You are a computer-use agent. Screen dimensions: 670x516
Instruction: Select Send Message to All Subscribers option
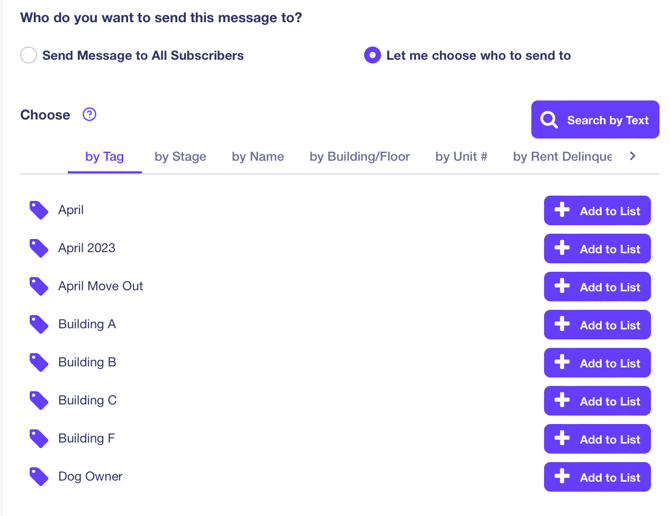29,55
